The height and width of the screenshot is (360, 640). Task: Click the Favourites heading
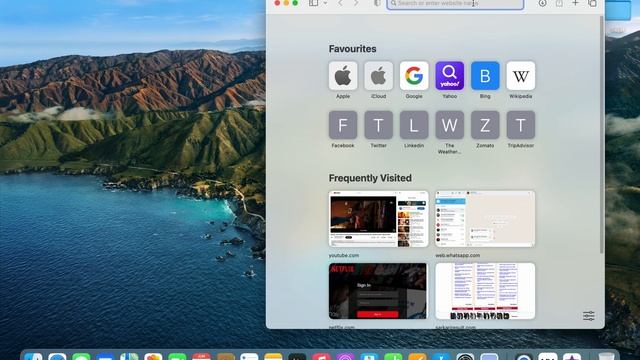click(x=352, y=49)
